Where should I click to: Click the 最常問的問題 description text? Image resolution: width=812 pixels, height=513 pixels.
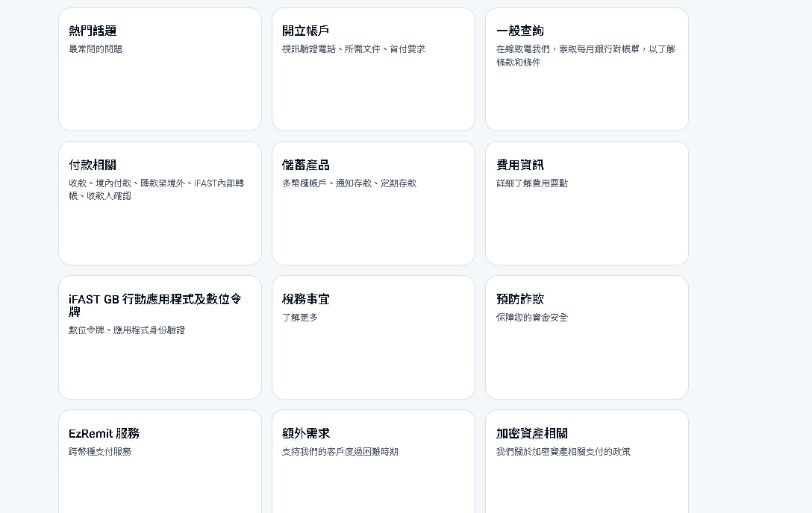coord(96,49)
